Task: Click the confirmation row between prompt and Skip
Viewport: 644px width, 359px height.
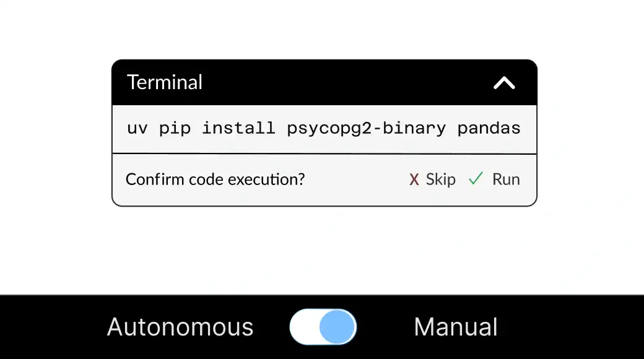Action: [357, 180]
